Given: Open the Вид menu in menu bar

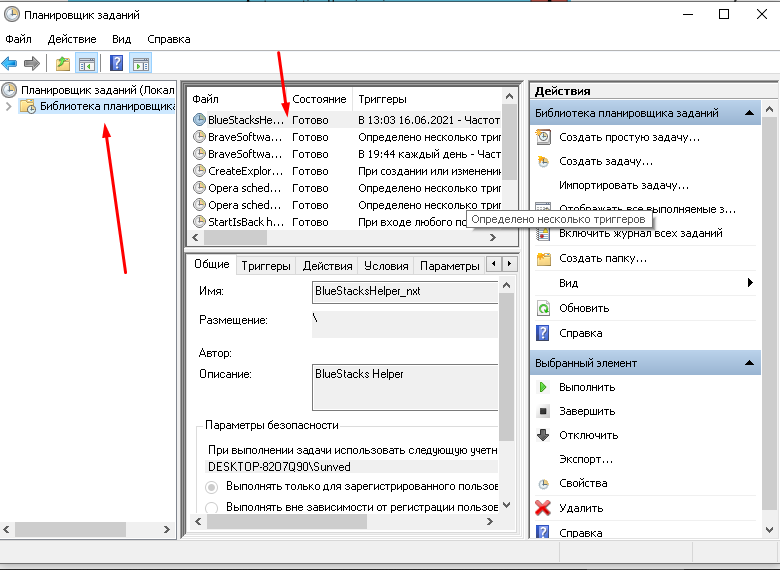Looking at the screenshot, I should (121, 39).
